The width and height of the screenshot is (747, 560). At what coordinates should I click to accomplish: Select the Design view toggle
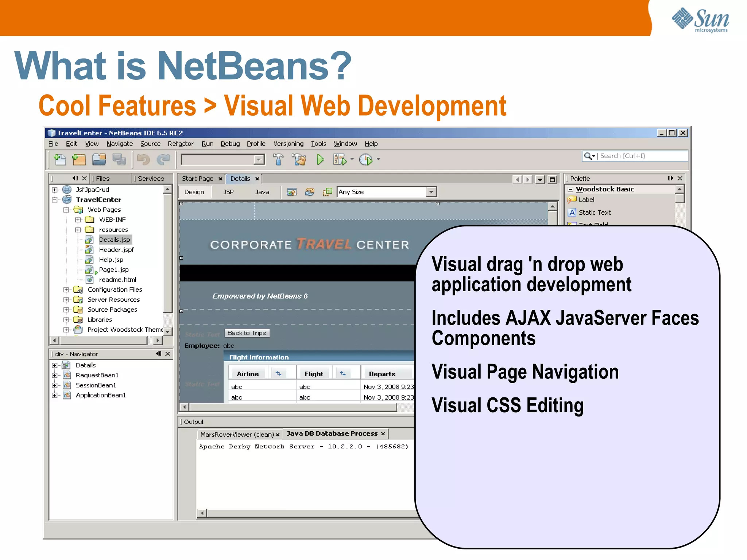coord(194,192)
